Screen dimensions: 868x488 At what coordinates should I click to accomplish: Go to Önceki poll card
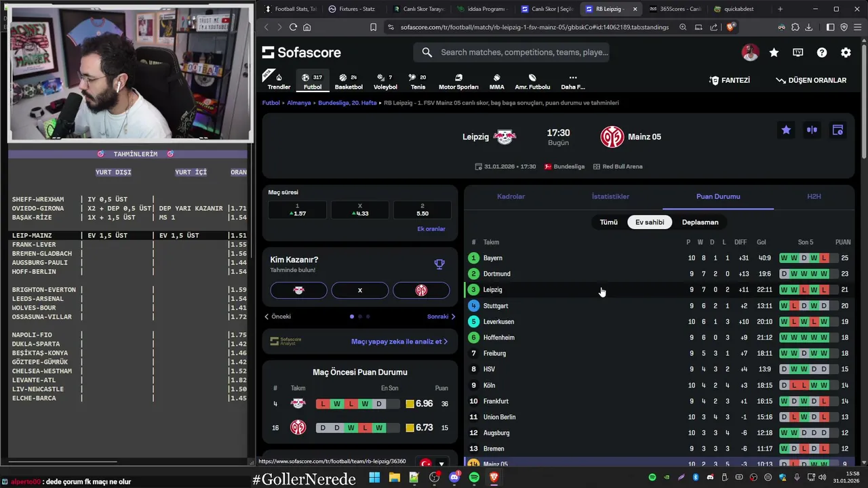[x=278, y=317]
